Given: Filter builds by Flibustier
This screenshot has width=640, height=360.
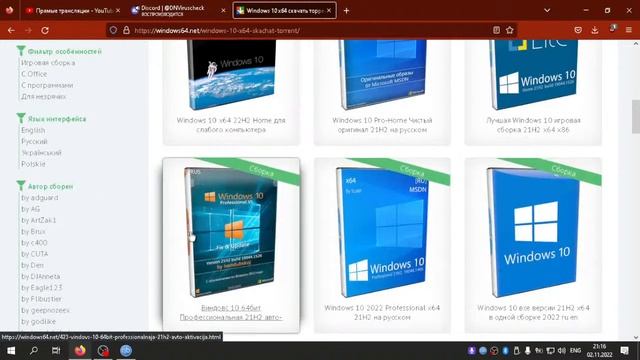Looking at the screenshot, I should pyautogui.click(x=41, y=299).
